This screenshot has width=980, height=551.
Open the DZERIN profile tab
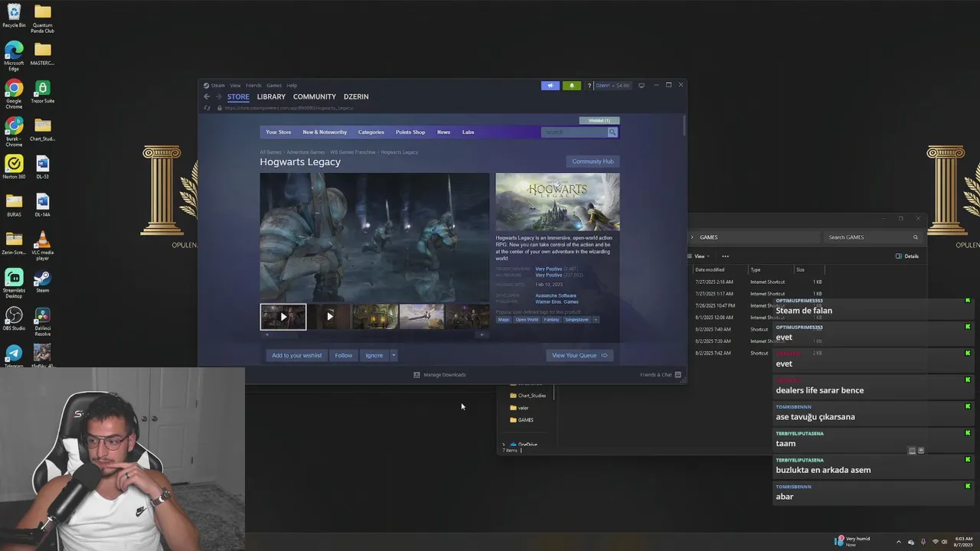coord(356,96)
